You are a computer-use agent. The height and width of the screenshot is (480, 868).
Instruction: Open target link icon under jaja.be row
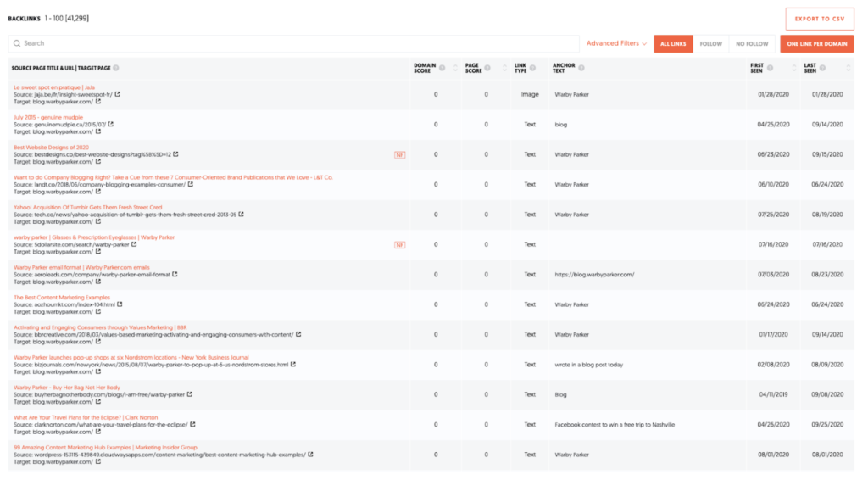(98, 101)
